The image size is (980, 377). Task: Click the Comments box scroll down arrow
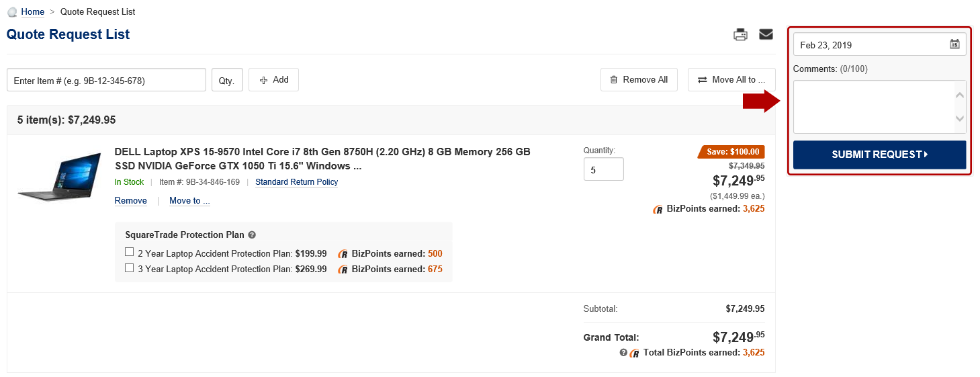960,119
